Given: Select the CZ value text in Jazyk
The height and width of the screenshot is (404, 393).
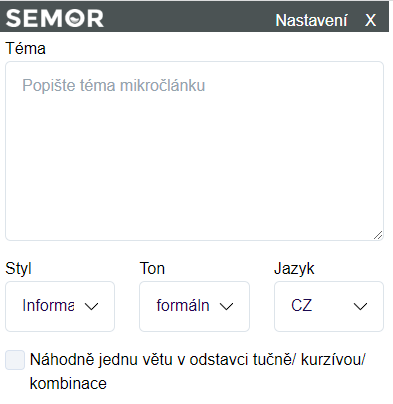Looking at the screenshot, I should tap(302, 305).
